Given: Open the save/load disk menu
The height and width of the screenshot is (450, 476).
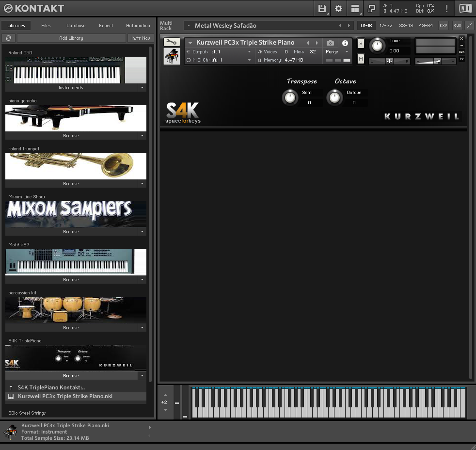Looking at the screenshot, I should click(322, 9).
